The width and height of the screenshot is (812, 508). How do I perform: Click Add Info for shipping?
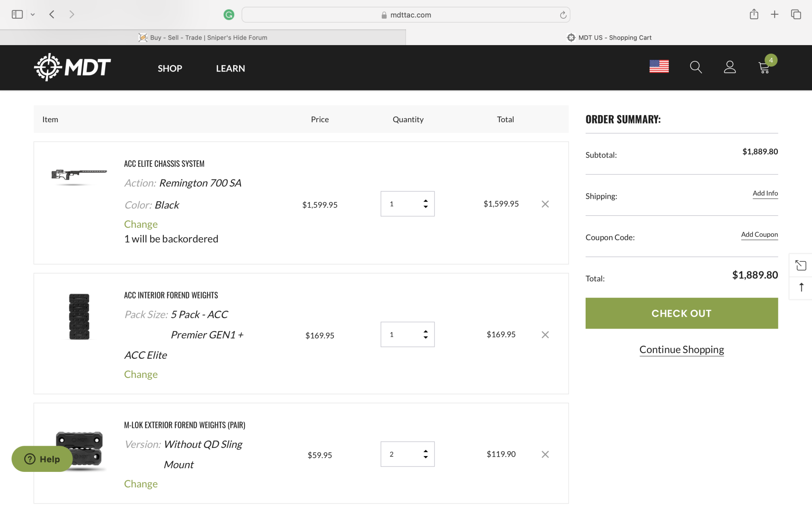pyautogui.click(x=765, y=193)
